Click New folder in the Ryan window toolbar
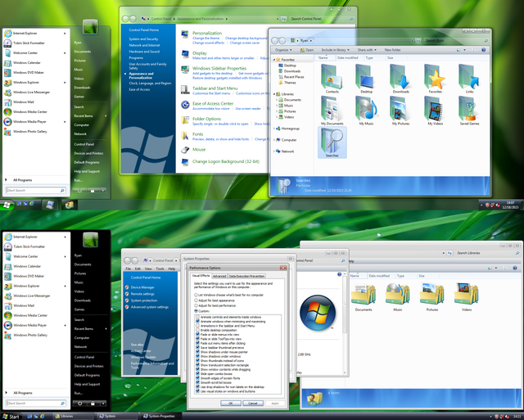Image resolution: width=524 pixels, height=420 pixels. (x=392, y=50)
